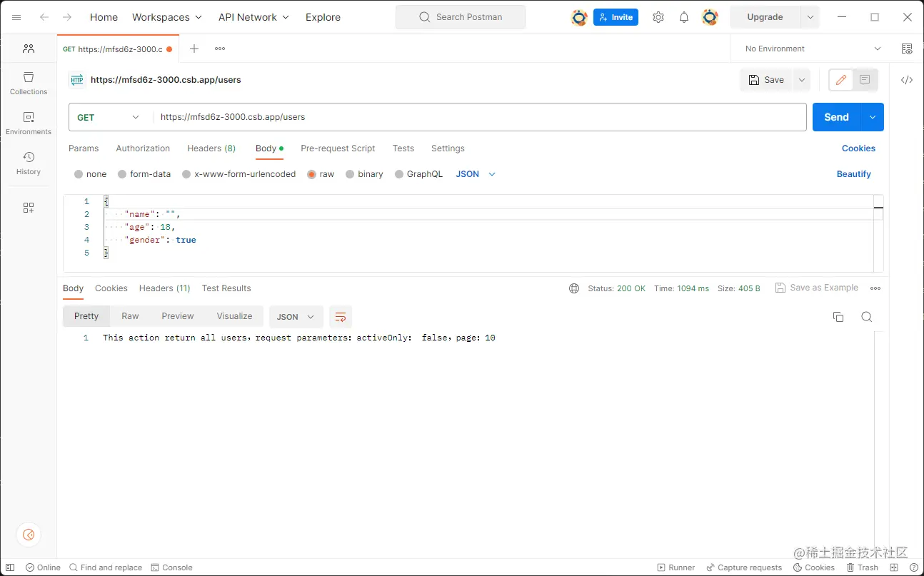This screenshot has width=924, height=576.
Task: Click the Search Postman field
Action: (461, 17)
